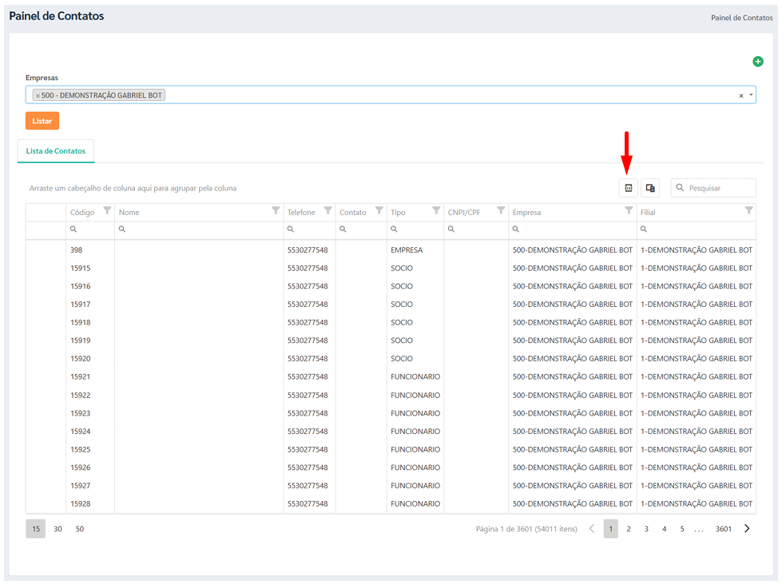This screenshot has width=784, height=587.
Task: Click the CNPJ/CPF filter row search icon
Action: (x=451, y=229)
